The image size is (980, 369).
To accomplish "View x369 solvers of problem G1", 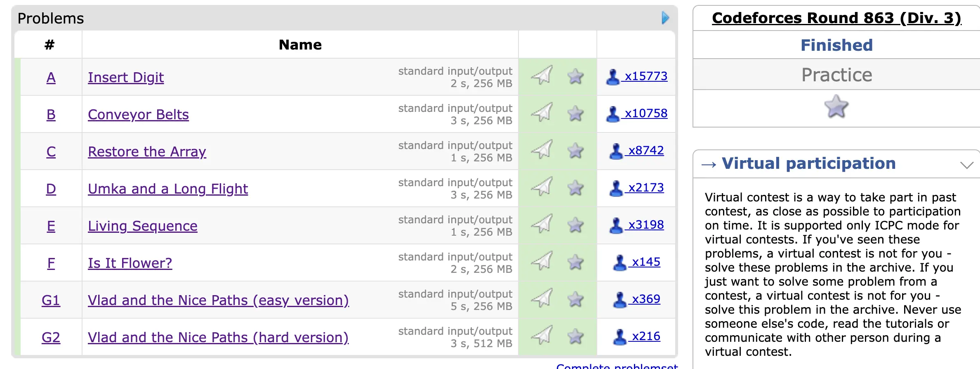I will point(636,299).
